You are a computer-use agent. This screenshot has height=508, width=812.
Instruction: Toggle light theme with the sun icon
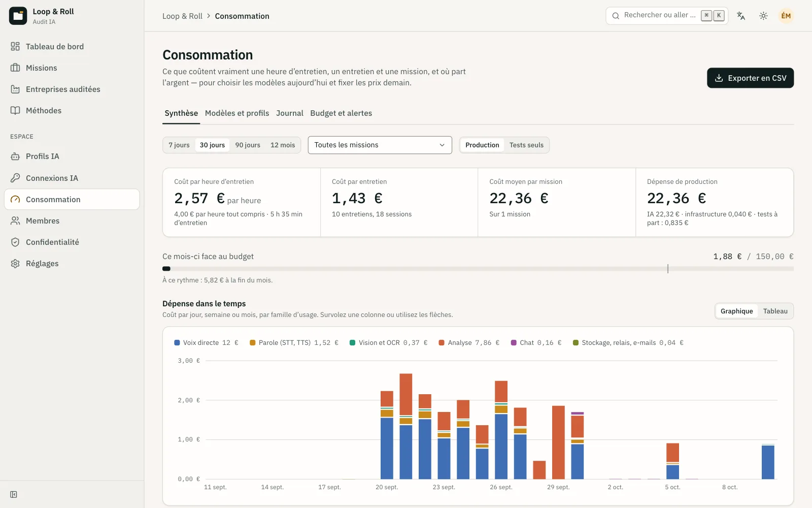(763, 16)
